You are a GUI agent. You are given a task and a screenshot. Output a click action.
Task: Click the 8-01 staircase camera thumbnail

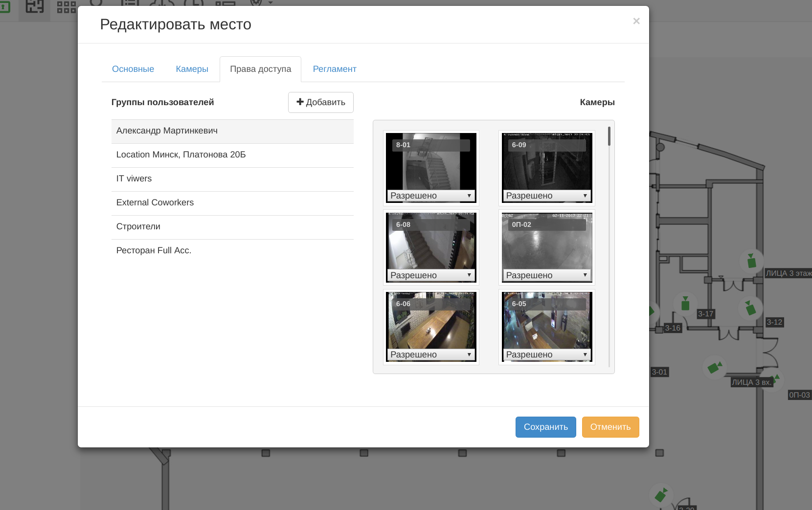point(431,169)
